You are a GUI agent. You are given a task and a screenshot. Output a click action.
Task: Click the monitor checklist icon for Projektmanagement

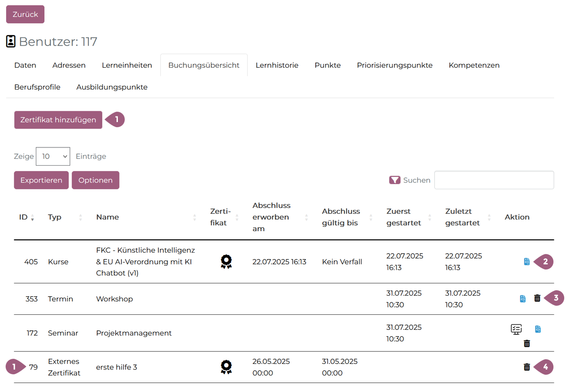[516, 329]
